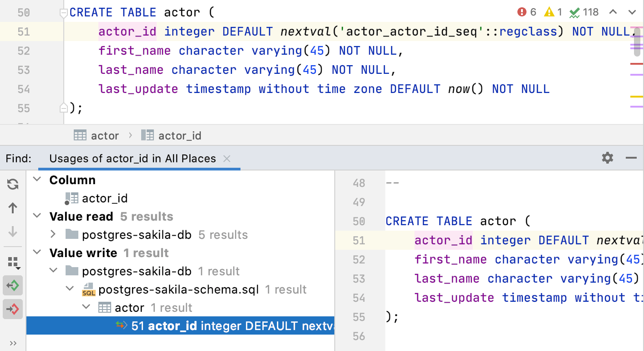Go to previous occurrence with up arrow
This screenshot has width=644, height=351.
pos(13,208)
